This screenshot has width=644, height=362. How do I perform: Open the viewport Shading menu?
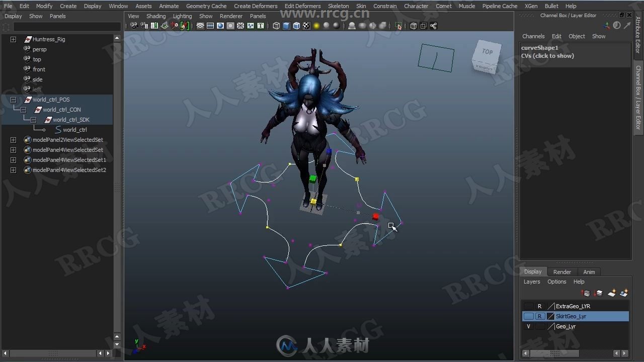pos(156,16)
